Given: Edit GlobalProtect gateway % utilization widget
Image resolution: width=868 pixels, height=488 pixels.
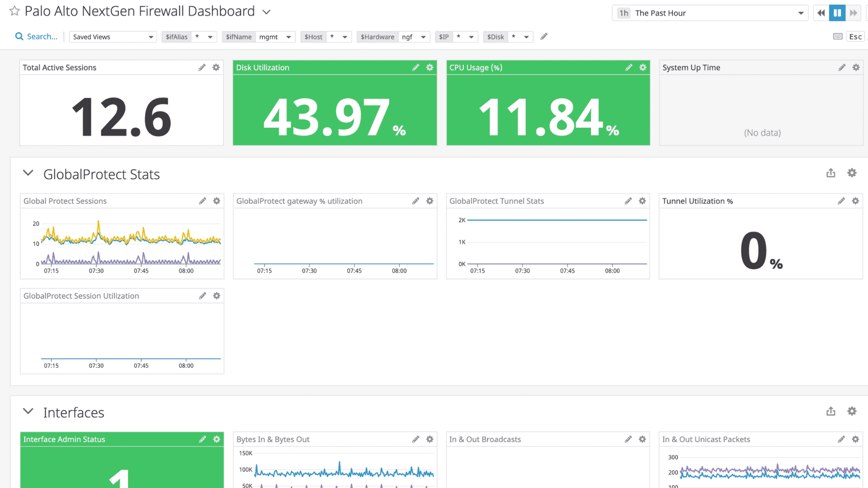Looking at the screenshot, I should click(x=415, y=201).
